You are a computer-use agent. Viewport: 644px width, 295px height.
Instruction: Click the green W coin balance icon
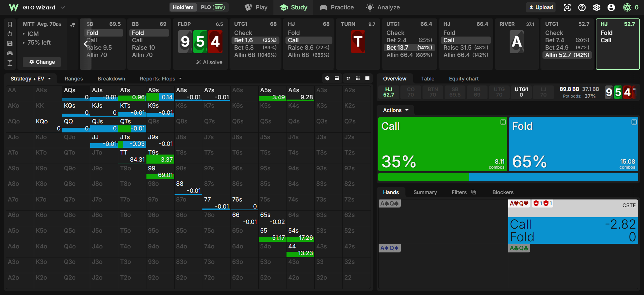627,7
